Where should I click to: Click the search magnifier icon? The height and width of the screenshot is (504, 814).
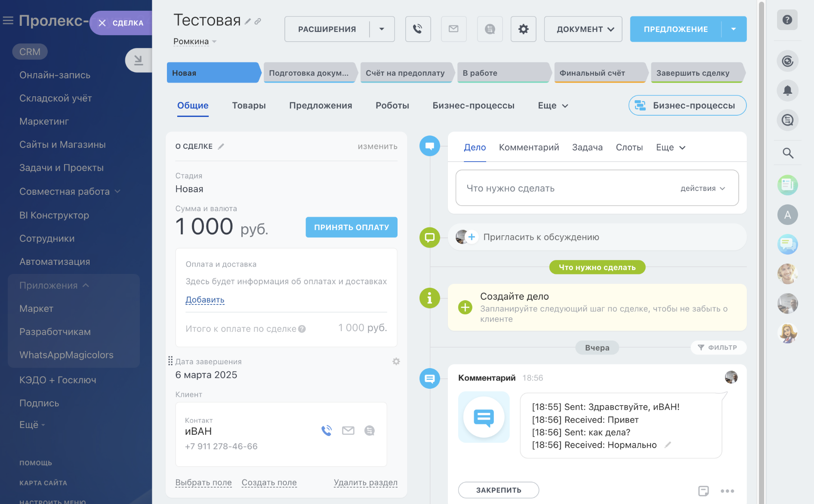[x=788, y=153]
